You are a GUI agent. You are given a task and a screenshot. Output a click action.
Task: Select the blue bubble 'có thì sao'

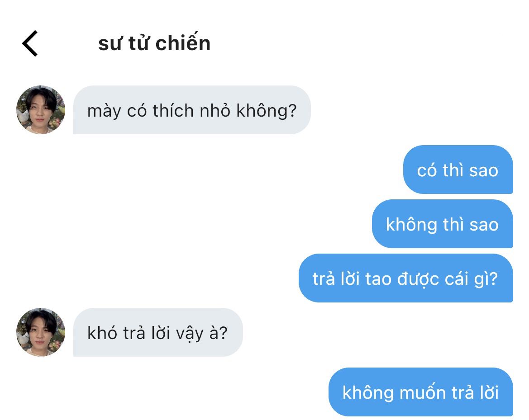pos(458,170)
